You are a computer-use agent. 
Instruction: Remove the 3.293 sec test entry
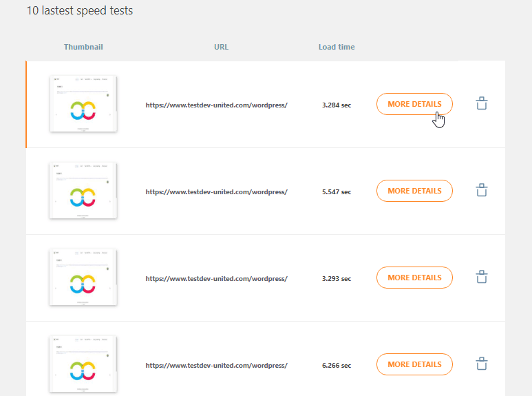(482, 278)
